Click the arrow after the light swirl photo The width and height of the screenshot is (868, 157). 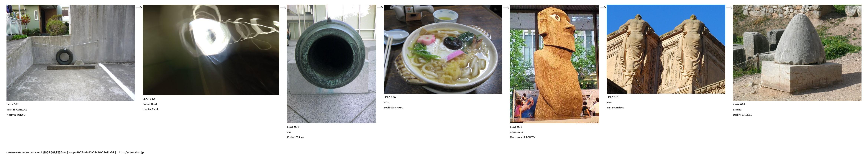tap(283, 8)
